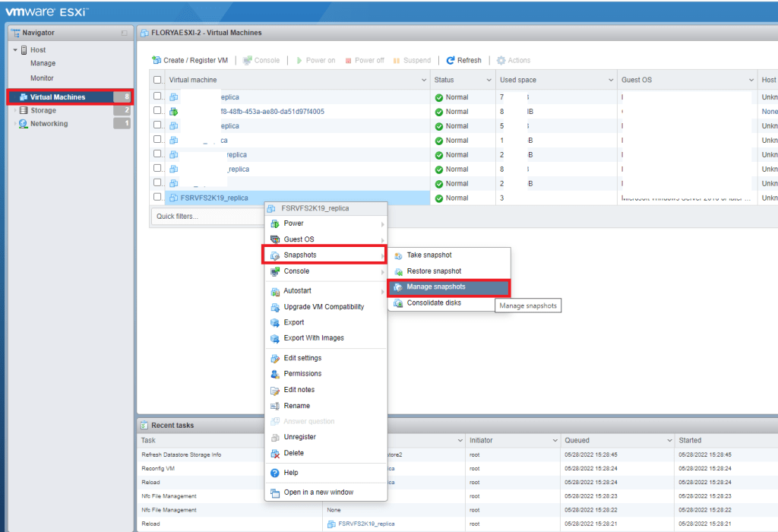Click the Refresh icon in toolbar
The height and width of the screenshot is (532, 778).
coord(451,61)
